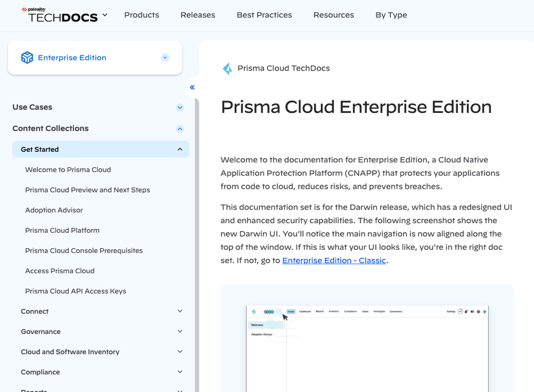This screenshot has height=392, width=534.
Task: Open the Products menu
Action: pyautogui.click(x=142, y=15)
